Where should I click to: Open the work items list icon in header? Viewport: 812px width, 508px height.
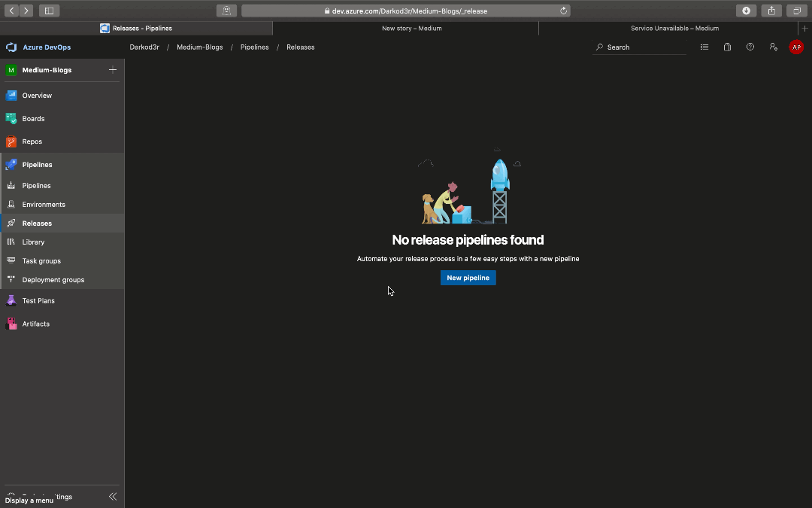(704, 47)
